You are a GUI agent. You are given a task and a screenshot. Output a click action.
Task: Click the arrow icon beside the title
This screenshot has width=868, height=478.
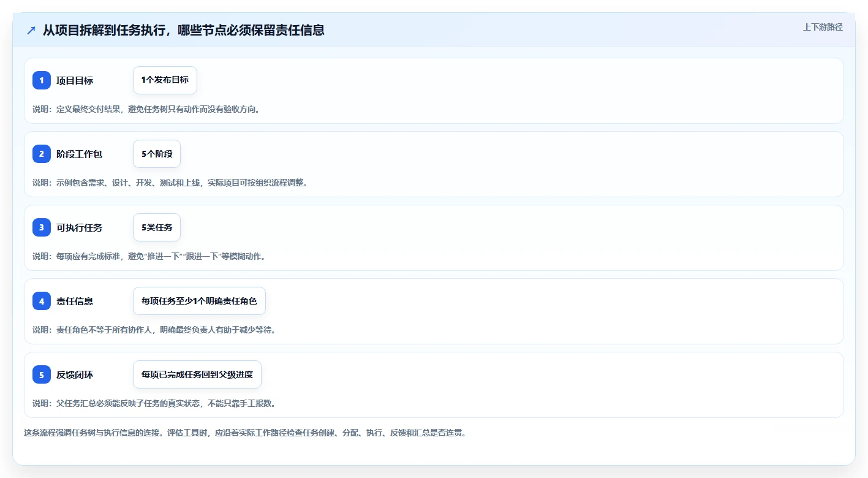(31, 30)
